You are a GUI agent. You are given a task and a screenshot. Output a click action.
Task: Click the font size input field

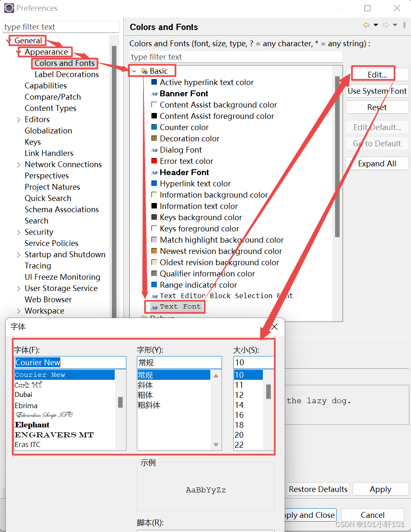pyautogui.click(x=254, y=362)
